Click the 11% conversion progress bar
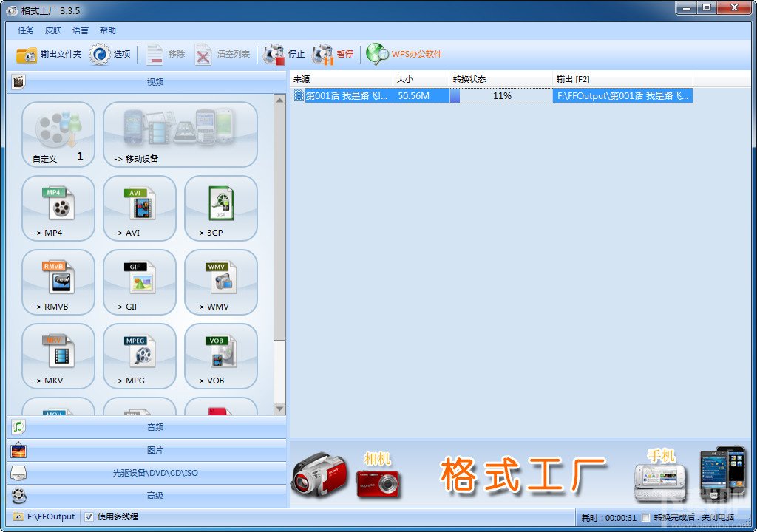757x532 pixels. pos(503,95)
